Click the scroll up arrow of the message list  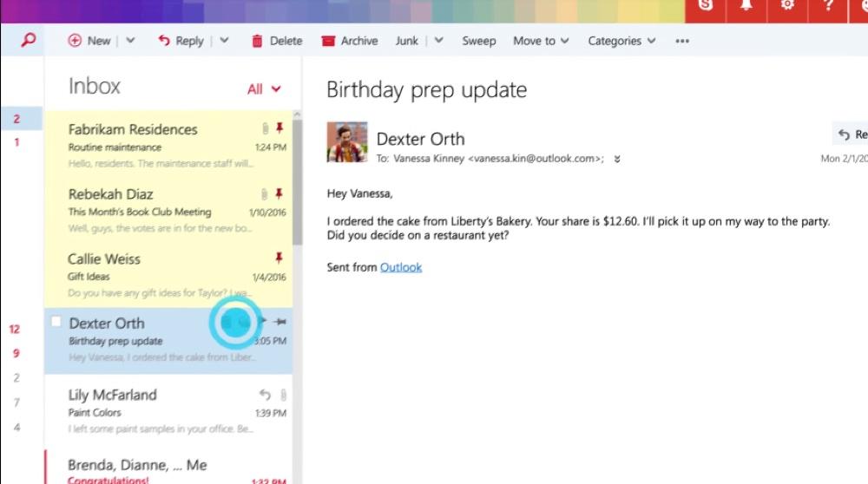click(x=297, y=114)
